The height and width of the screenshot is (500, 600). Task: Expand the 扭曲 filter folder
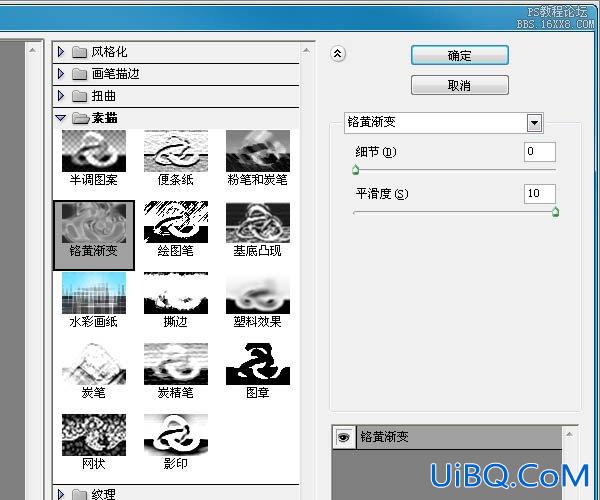point(60,96)
